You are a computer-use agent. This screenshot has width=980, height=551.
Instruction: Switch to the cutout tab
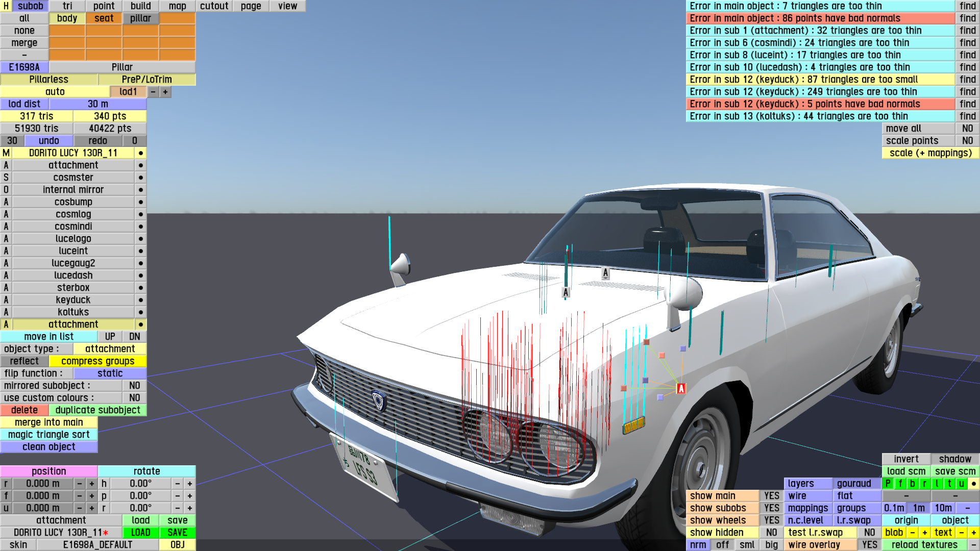214,6
